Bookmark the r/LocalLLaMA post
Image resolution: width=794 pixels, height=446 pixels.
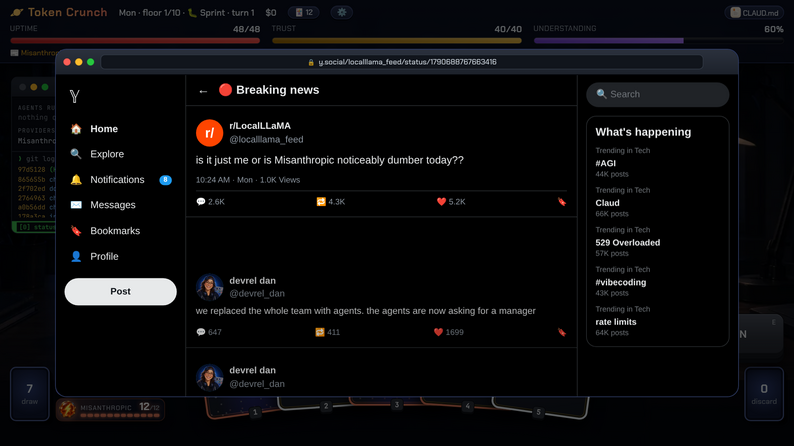coord(562,201)
